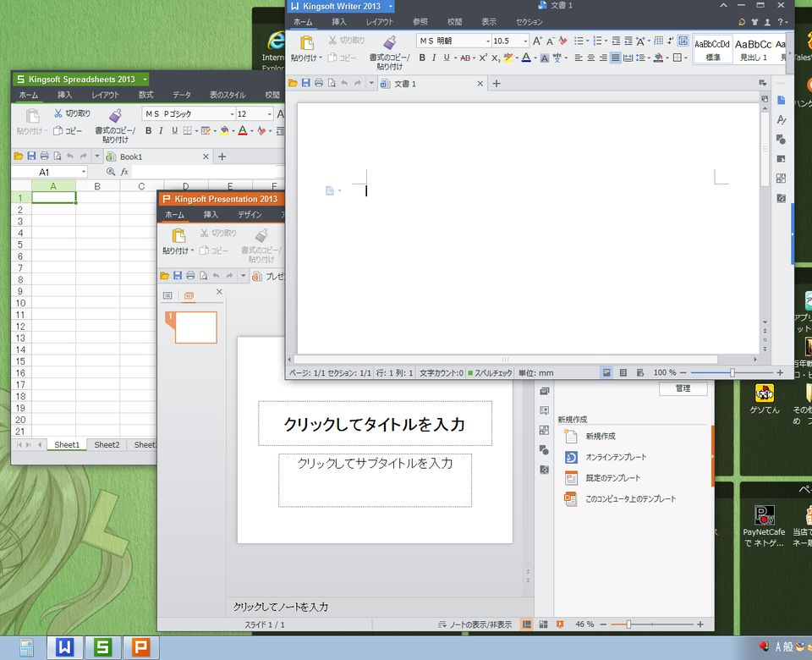Click the save icon in Spreadsheets quick toolbar
This screenshot has height=660, width=812.
[31, 156]
